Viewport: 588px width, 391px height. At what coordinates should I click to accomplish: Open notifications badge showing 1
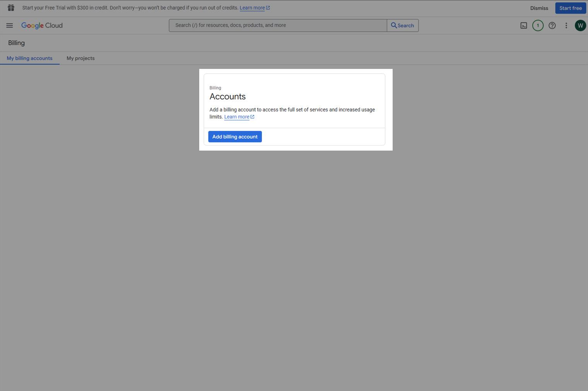tap(538, 26)
